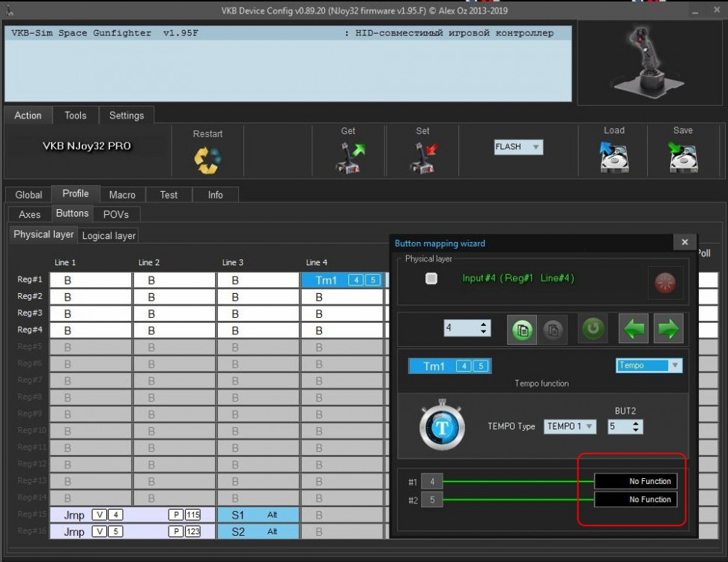This screenshot has height=562, width=728.
Task: Open the Settings tab
Action: tap(127, 115)
